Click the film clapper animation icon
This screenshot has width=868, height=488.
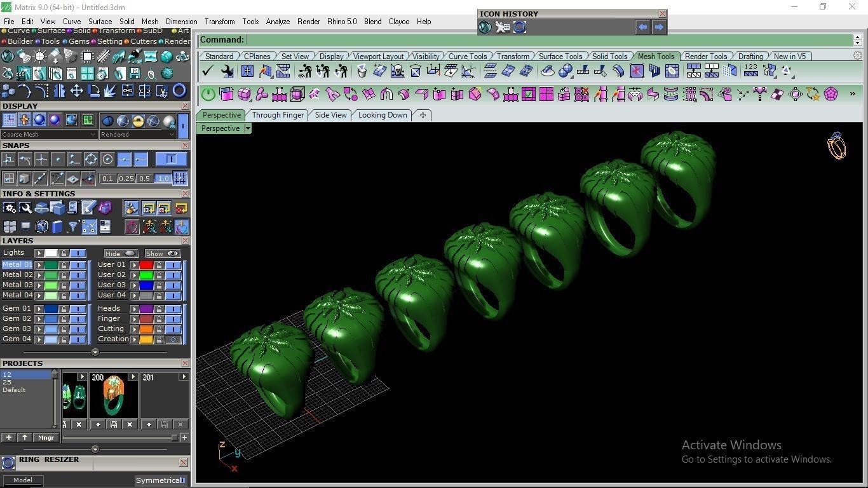pos(23,74)
